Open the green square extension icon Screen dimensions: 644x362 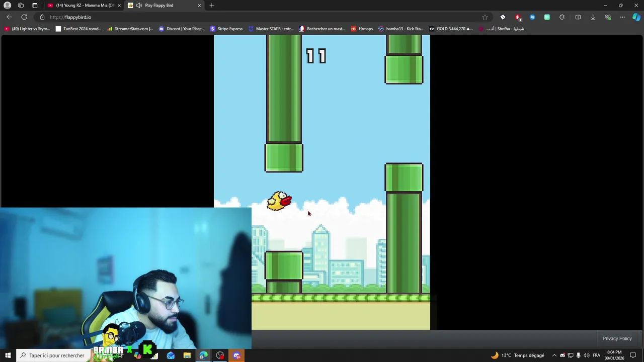point(547,17)
